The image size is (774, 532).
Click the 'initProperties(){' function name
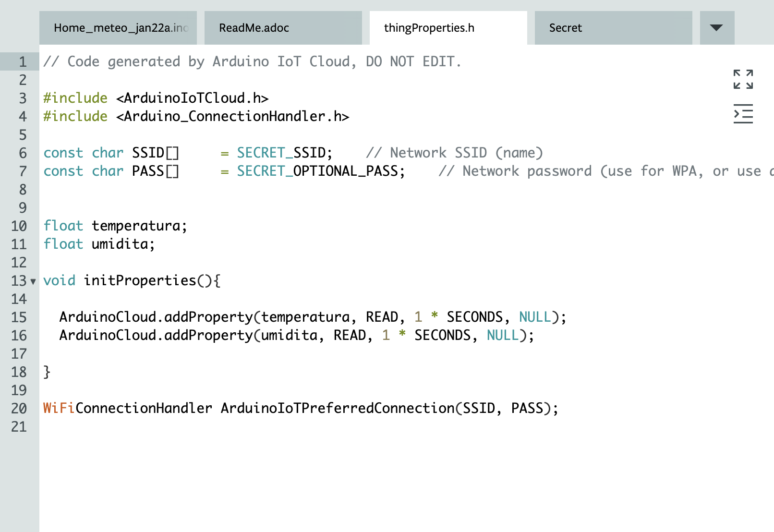152,280
